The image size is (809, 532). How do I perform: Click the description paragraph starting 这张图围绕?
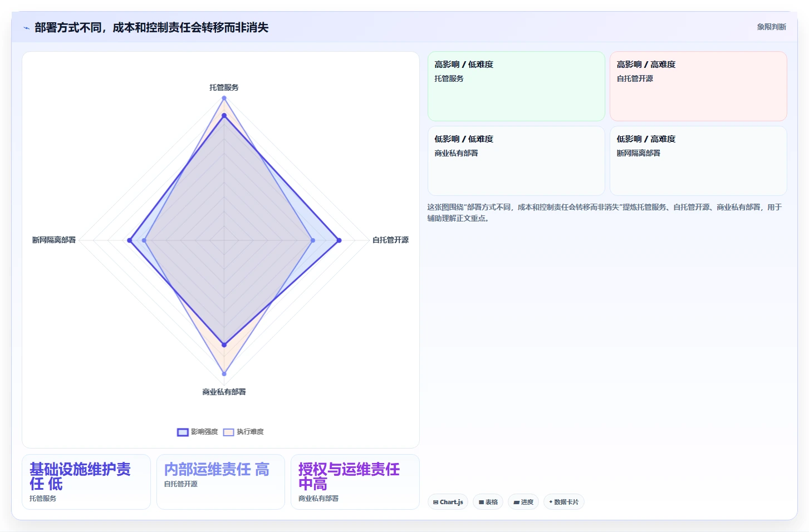click(x=605, y=213)
